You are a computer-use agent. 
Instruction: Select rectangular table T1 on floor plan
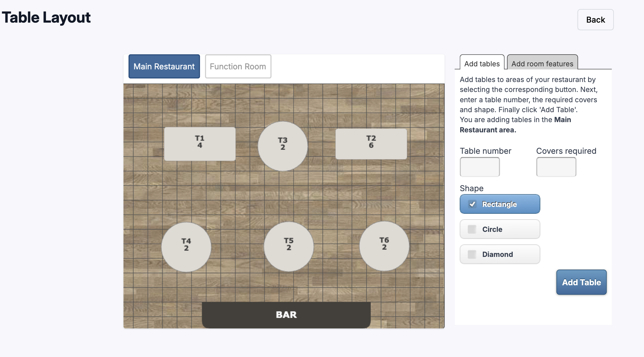click(200, 144)
